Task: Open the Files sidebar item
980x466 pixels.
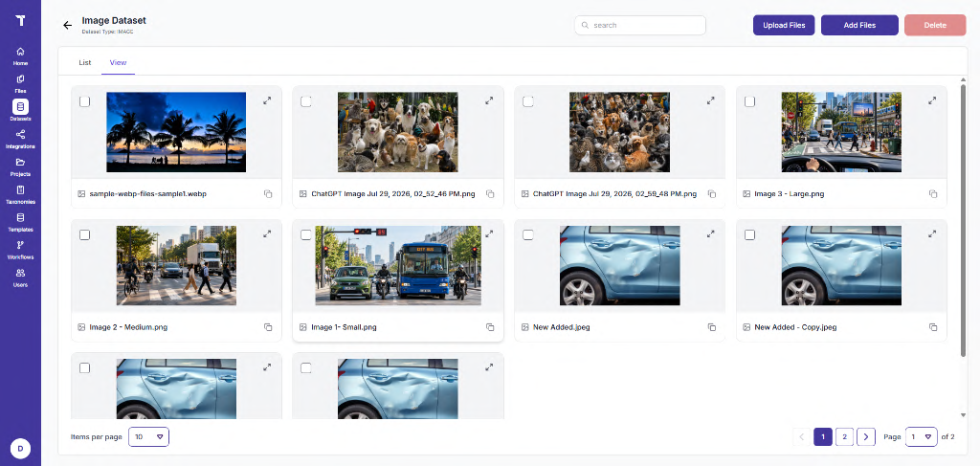Action: tap(20, 83)
